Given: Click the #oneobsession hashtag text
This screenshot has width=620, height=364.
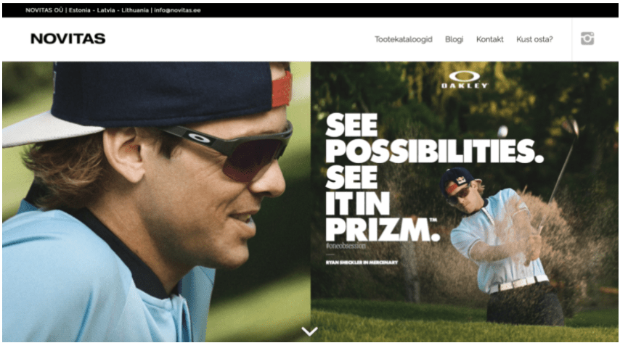Looking at the screenshot, I should tap(346, 246).
